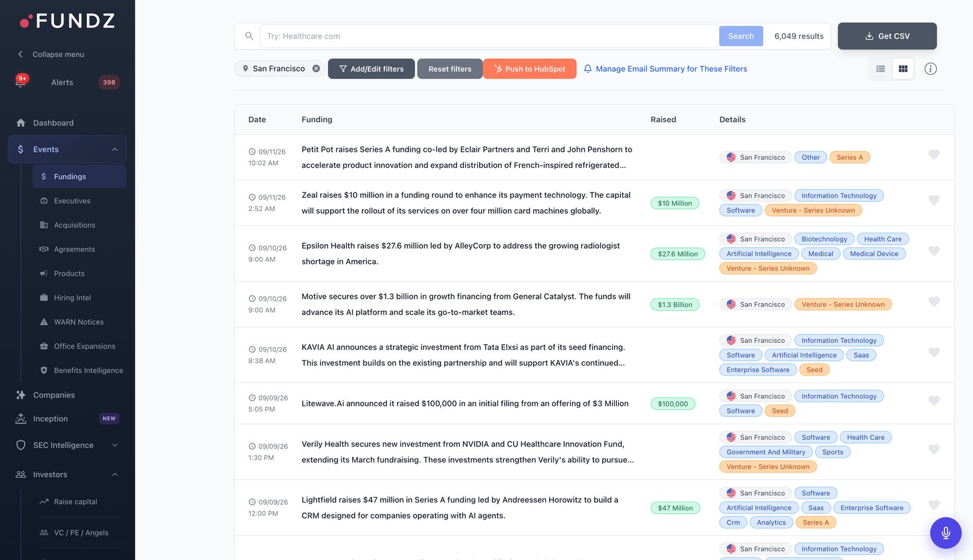Screen dimensions: 973x560
Task: Favorite the Epsilon Health funding row
Action: (934, 251)
